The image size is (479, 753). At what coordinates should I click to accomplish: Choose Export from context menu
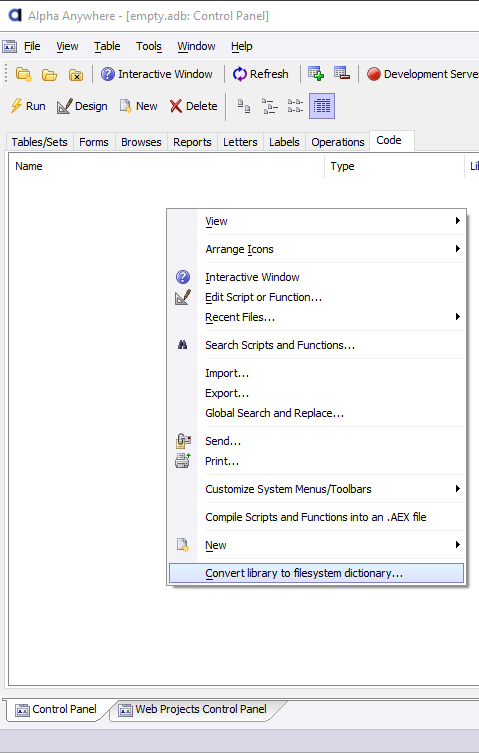(317, 393)
